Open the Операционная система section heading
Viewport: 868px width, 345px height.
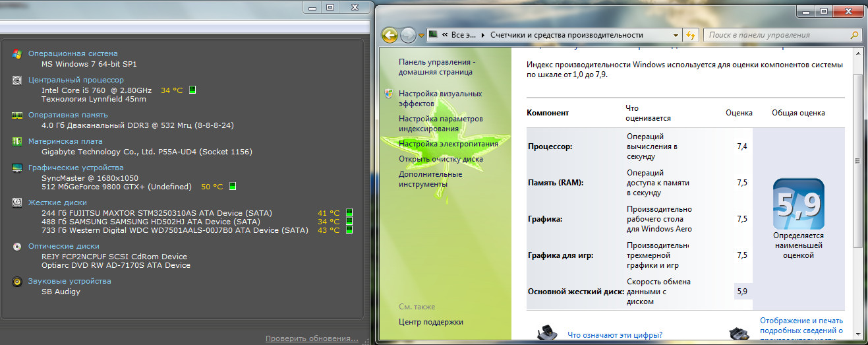pos(72,53)
